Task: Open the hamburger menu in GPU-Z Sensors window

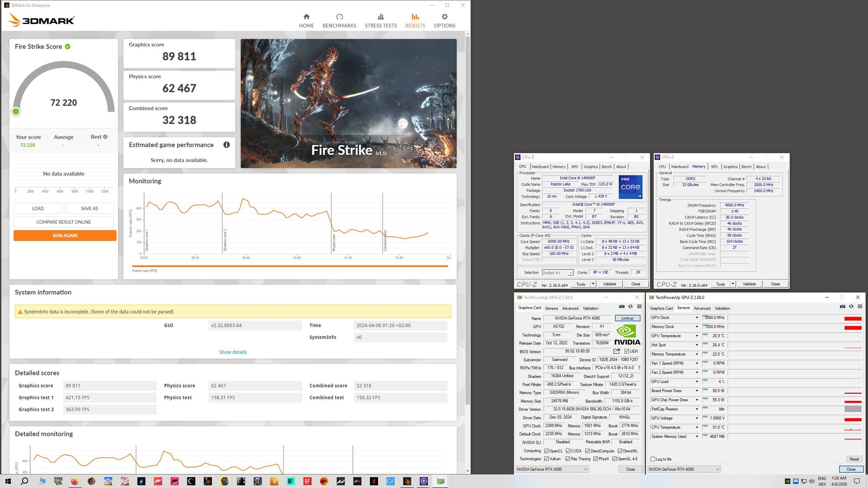Action: tap(860, 307)
